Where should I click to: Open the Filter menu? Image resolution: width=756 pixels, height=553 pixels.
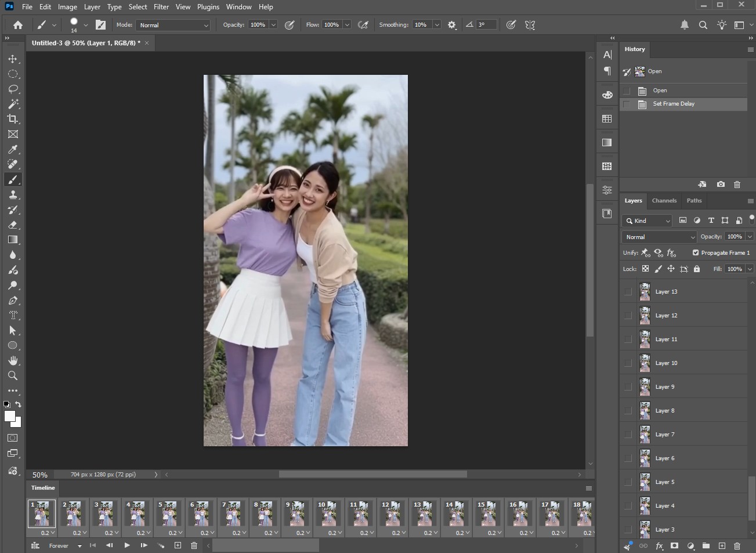(161, 7)
